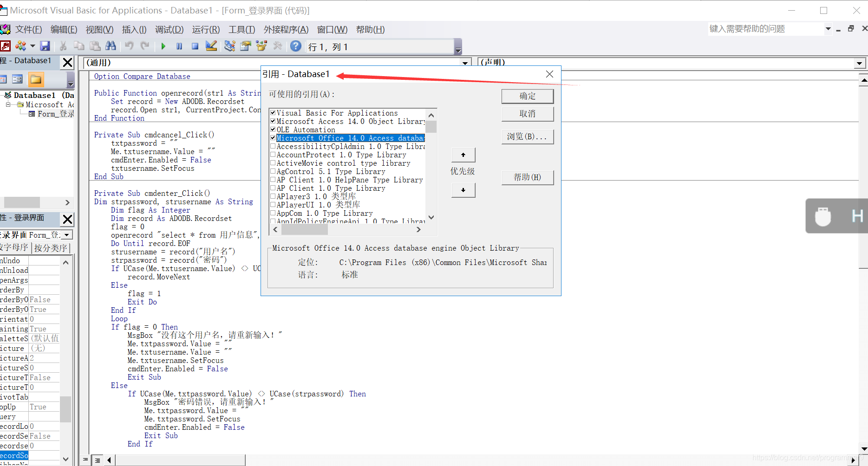Check AccountProtect 1.0 Type Library

(273, 155)
